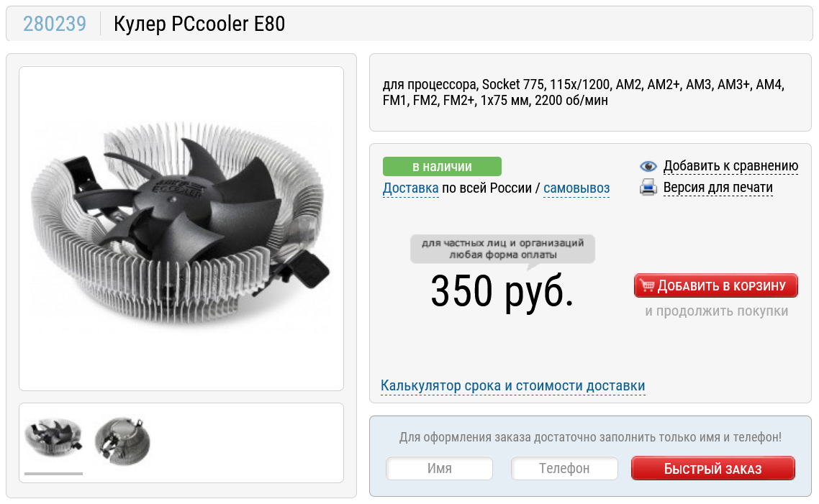Open Версия для печати link
The image size is (819, 504).
(x=718, y=188)
